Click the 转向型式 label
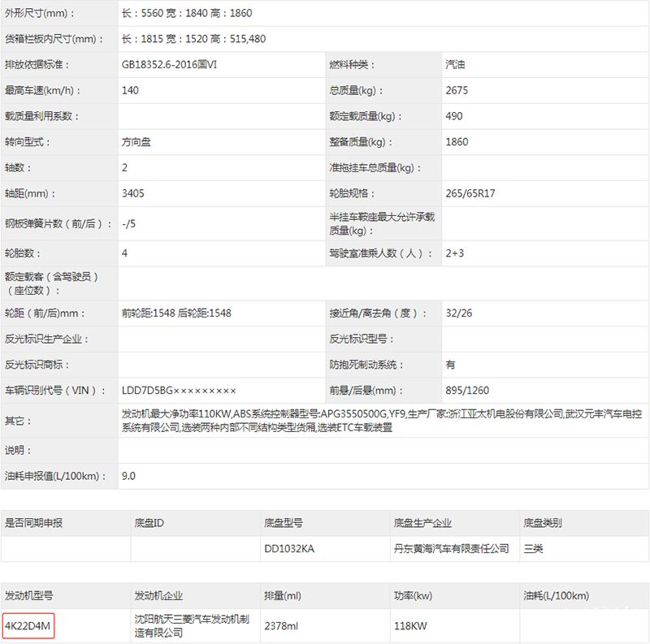Viewport: 650px width, 644px height. click(28, 142)
